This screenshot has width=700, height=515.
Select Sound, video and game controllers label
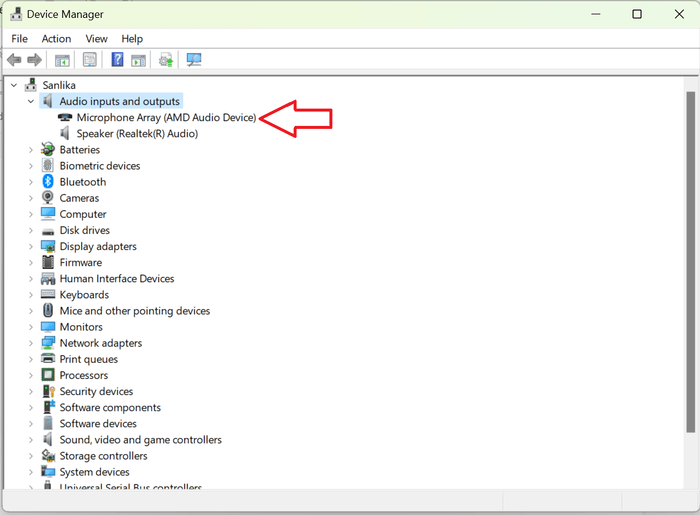141,440
